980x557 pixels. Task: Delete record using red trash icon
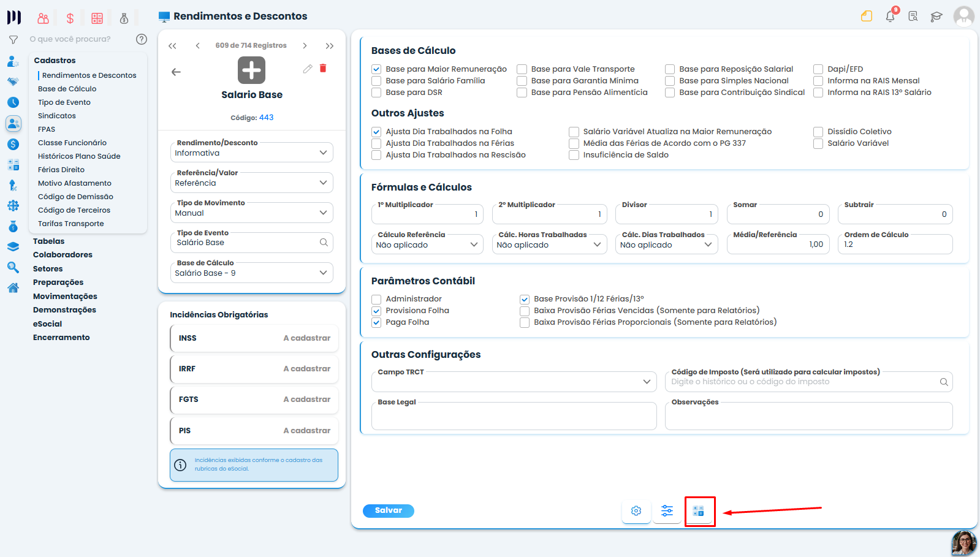tap(323, 69)
